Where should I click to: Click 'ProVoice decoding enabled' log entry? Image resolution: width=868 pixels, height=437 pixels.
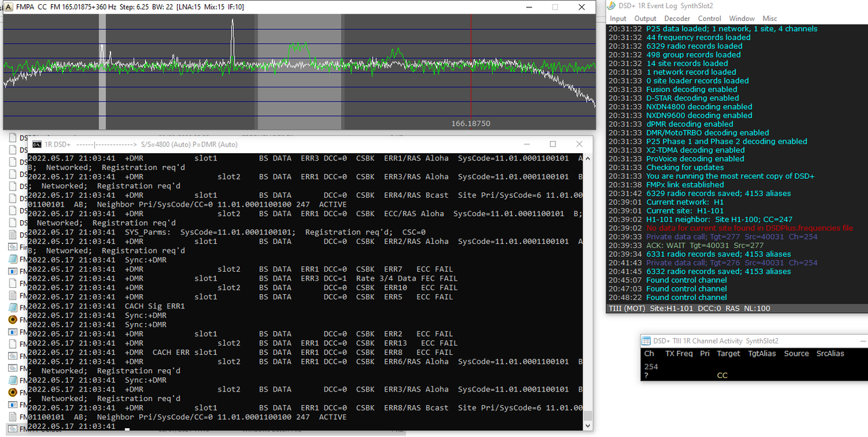pyautogui.click(x=695, y=159)
